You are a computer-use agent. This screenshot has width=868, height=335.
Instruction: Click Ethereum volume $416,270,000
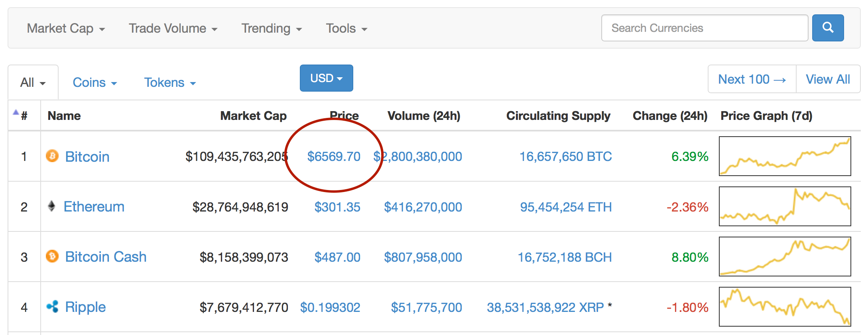pos(423,207)
